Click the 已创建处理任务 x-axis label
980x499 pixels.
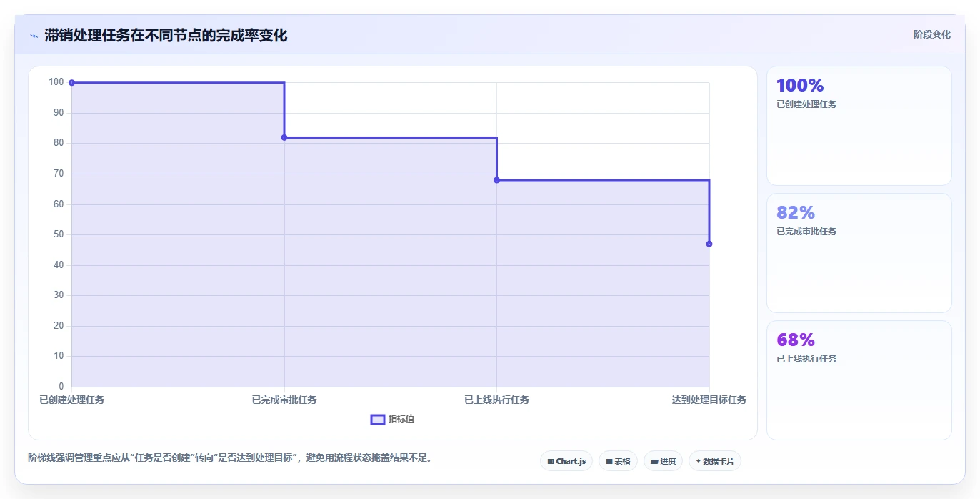coord(71,400)
